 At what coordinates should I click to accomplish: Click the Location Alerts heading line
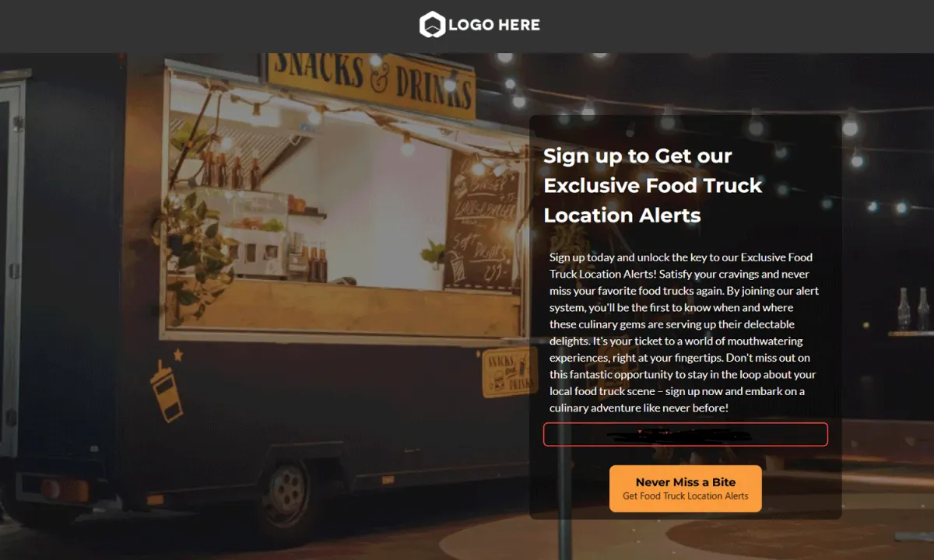[x=622, y=215]
